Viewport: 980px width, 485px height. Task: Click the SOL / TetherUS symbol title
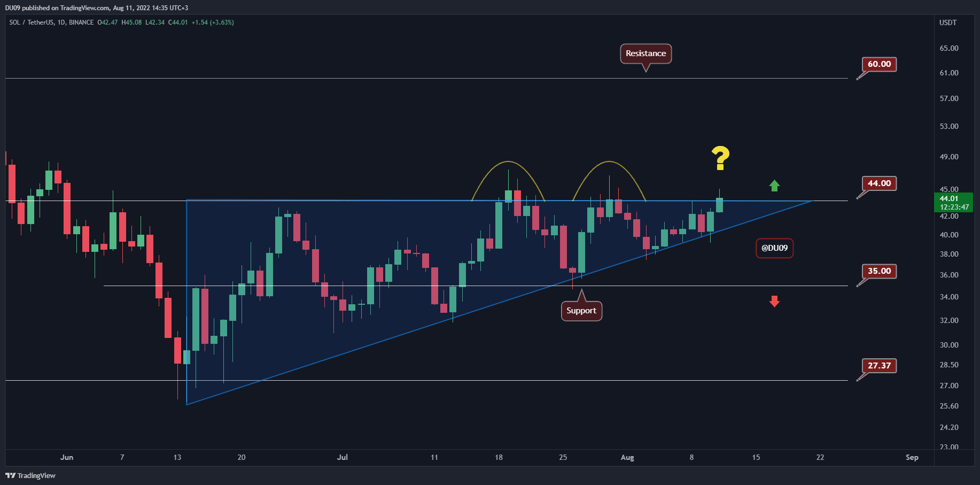click(33, 22)
